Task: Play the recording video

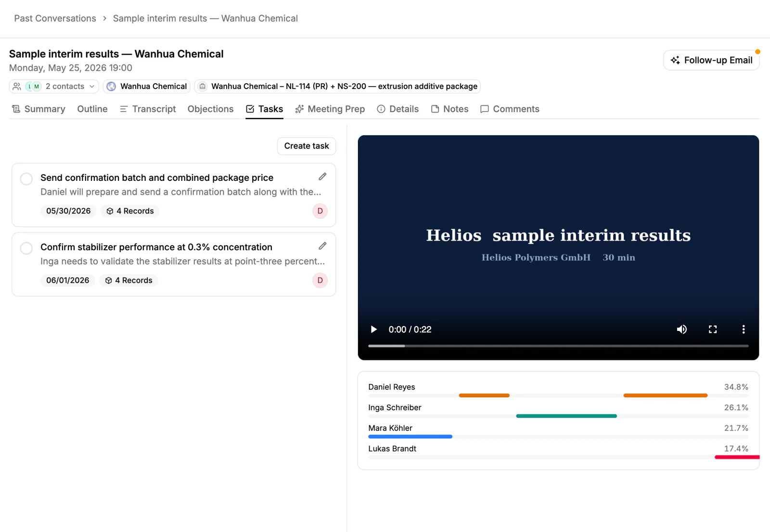Action: click(373, 329)
